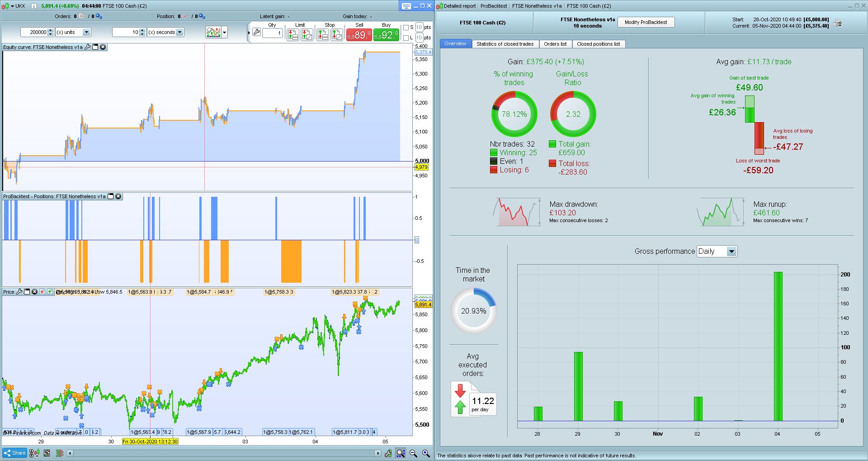This screenshot has width=868, height=461.
Task: Open the UKX instrument dropdown arrow
Action: (12, 6)
